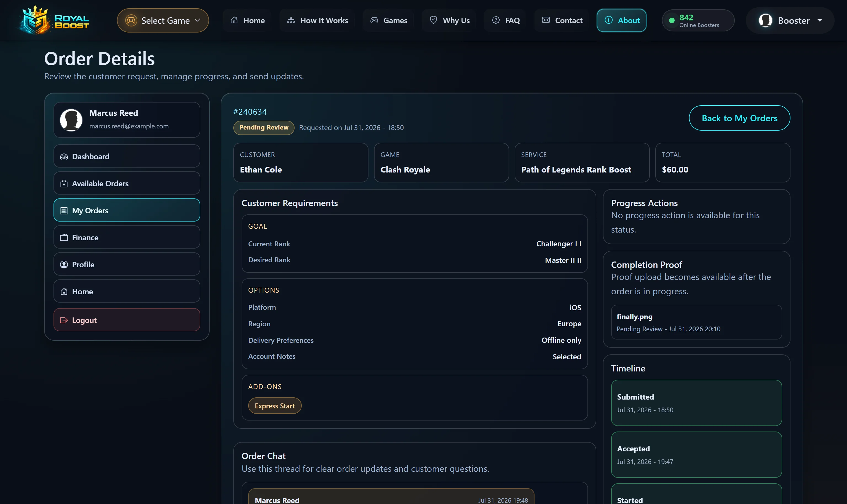Open the Select Game dropdown
The width and height of the screenshot is (847, 504).
coord(163,20)
